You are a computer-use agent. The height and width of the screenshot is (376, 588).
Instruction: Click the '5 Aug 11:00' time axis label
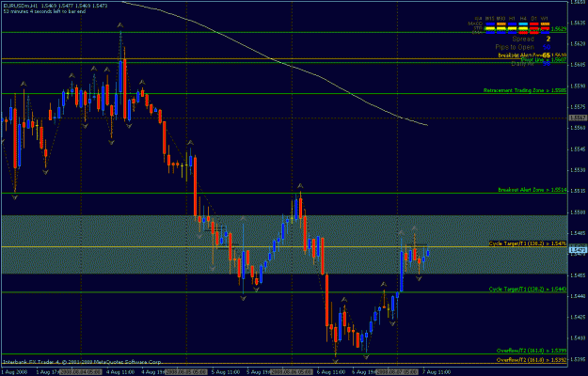[x=226, y=372]
